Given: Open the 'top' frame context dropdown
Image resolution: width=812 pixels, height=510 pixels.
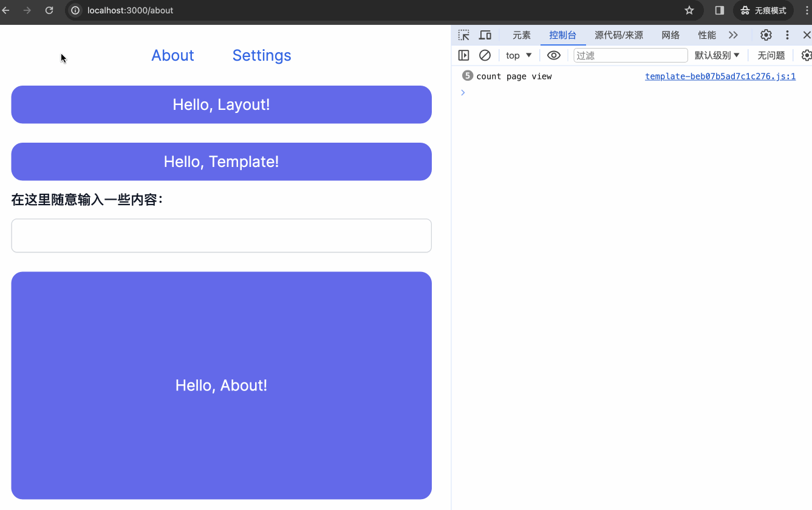Looking at the screenshot, I should coord(517,55).
